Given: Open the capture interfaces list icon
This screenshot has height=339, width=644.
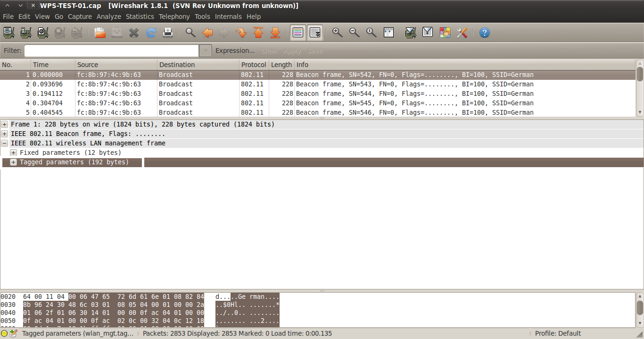Looking at the screenshot, I should click(9, 33).
